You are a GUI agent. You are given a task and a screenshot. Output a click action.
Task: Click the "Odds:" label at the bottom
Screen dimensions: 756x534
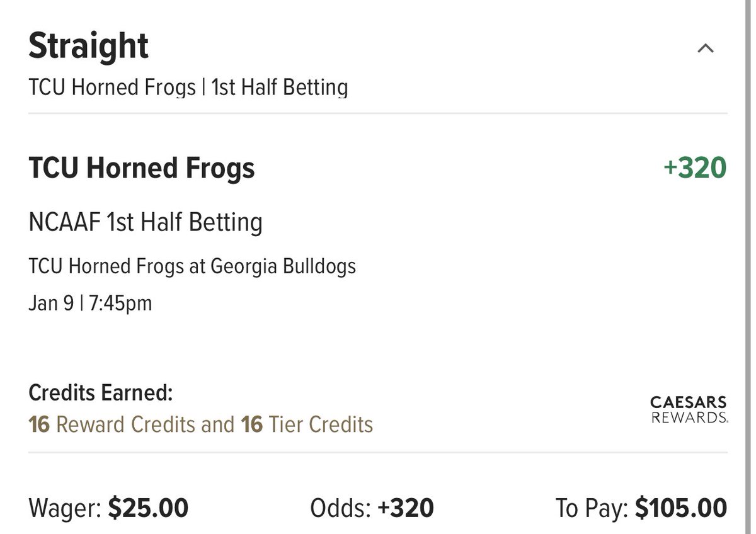[340, 508]
